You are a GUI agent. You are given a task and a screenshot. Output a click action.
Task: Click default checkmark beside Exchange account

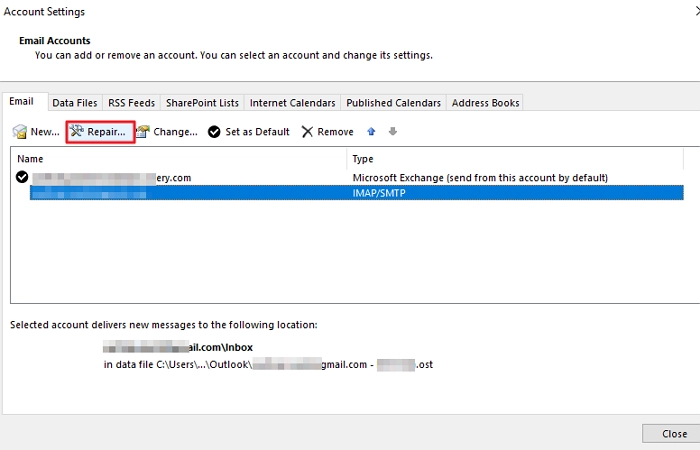22,177
